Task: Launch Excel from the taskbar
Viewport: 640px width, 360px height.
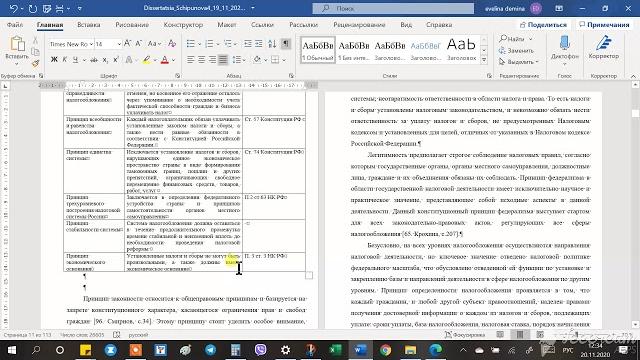Action: tap(335, 350)
